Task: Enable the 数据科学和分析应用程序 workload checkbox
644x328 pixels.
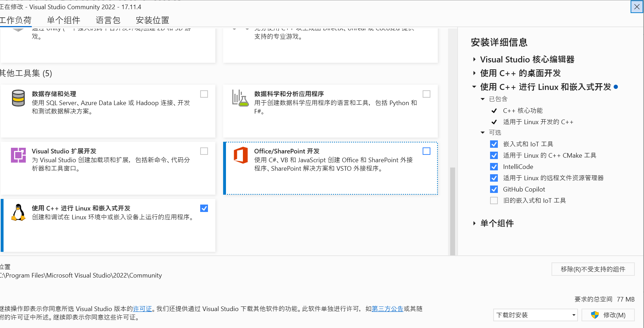Action: tap(427, 94)
